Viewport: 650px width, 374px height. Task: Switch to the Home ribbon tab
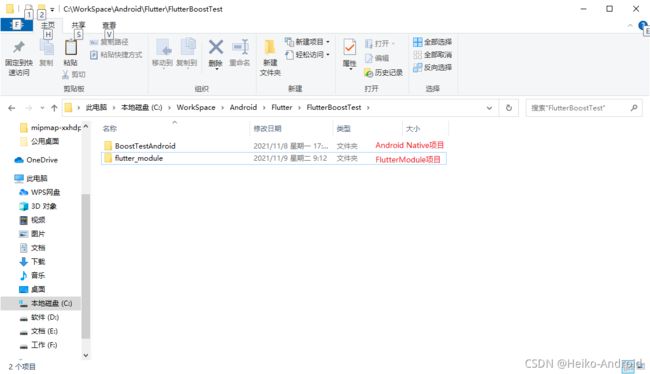pos(48,26)
